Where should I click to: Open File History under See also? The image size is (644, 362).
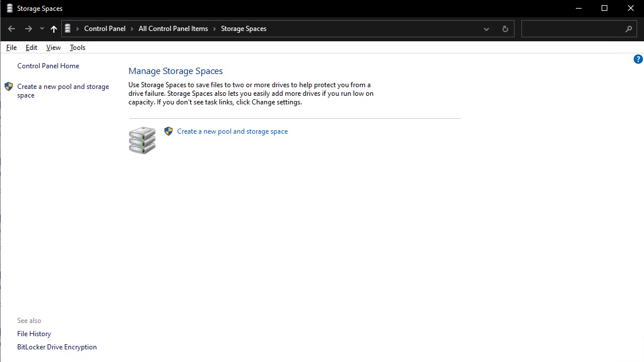tap(34, 334)
